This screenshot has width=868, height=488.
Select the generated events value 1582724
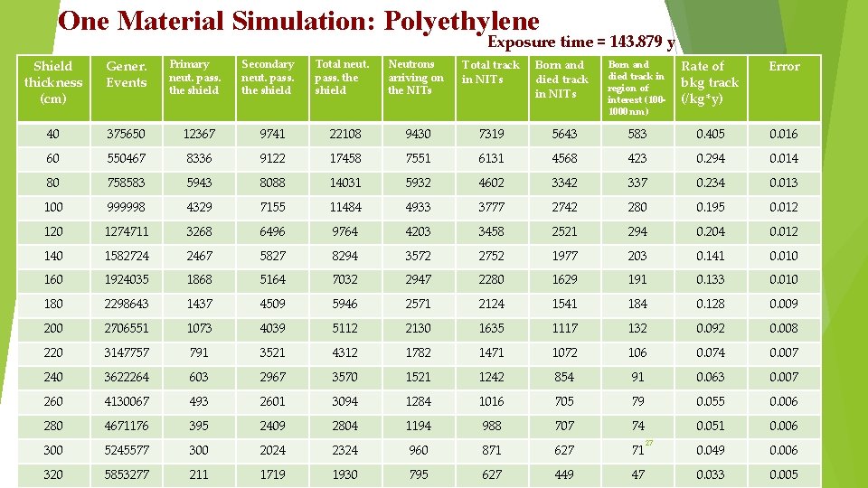(x=127, y=256)
